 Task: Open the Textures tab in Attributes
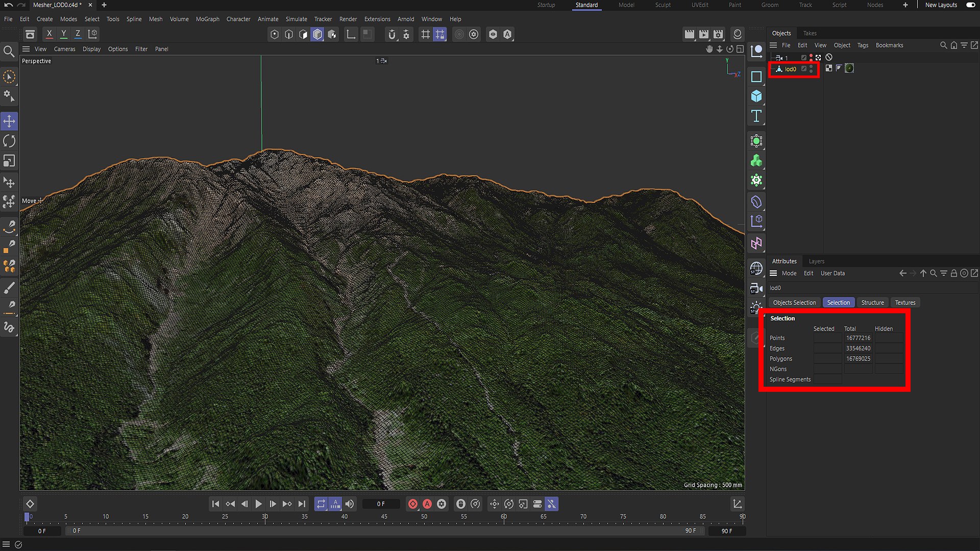905,303
